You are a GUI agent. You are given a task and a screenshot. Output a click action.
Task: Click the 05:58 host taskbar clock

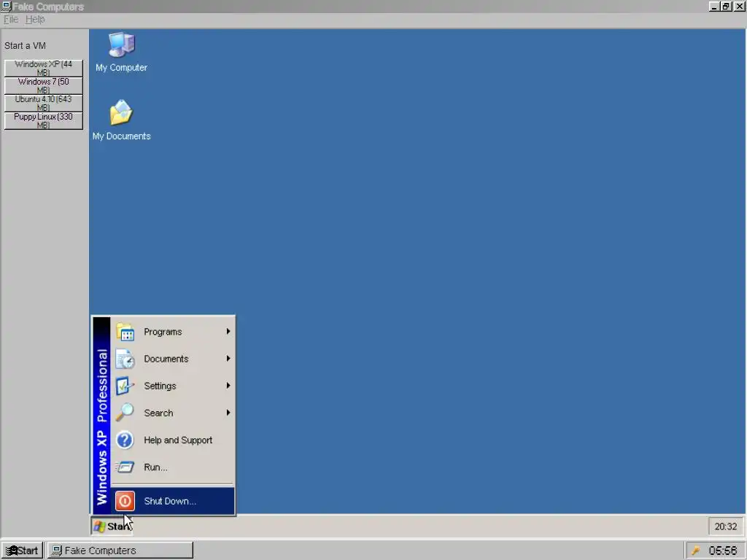click(723, 551)
